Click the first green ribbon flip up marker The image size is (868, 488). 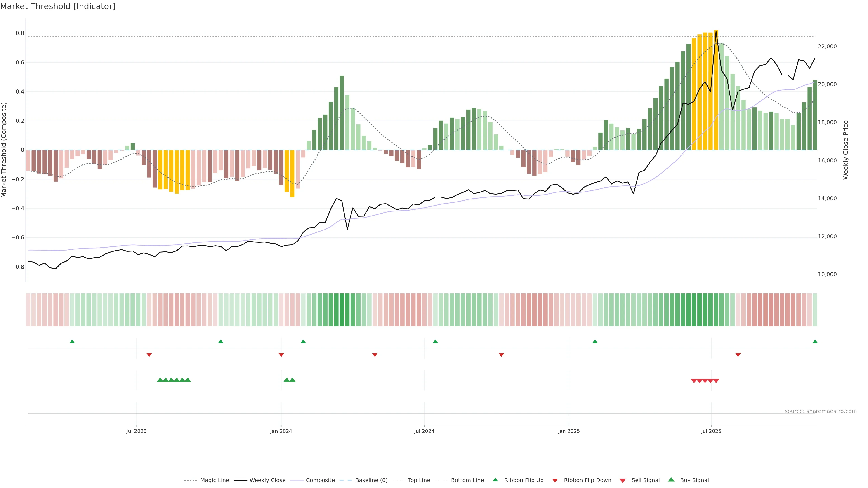click(x=72, y=342)
